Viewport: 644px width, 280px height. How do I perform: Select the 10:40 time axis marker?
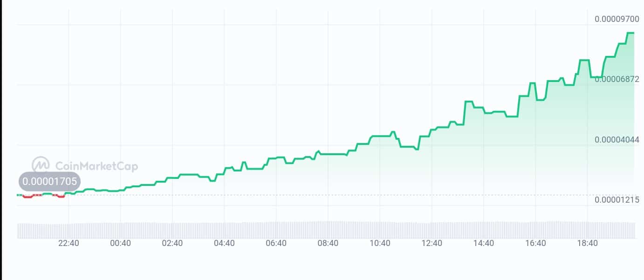pos(380,243)
